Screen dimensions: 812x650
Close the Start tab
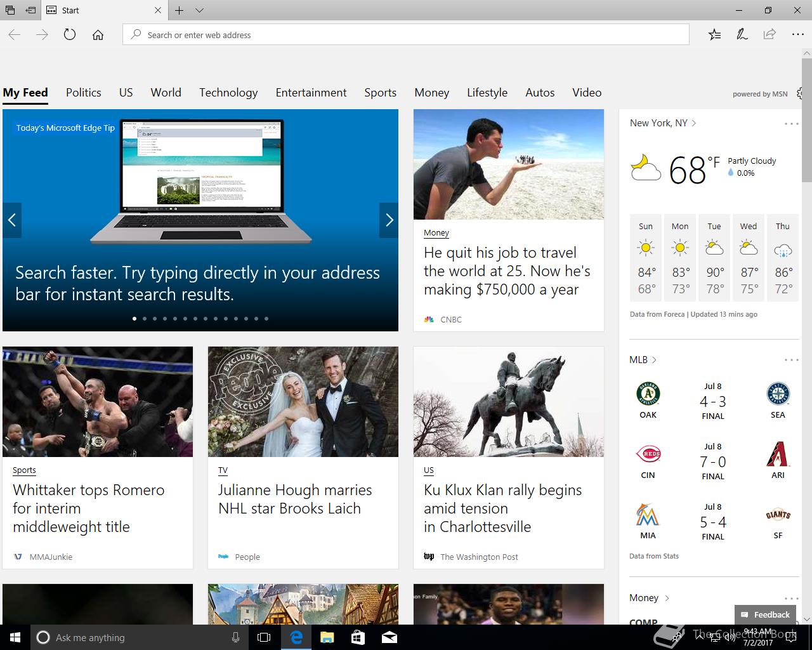click(158, 10)
